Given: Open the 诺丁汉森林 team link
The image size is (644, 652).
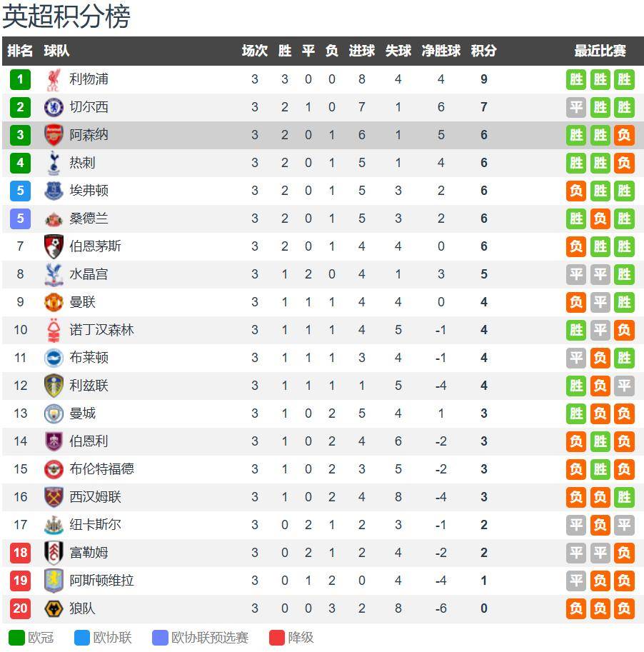Looking at the screenshot, I should pyautogui.click(x=101, y=330).
